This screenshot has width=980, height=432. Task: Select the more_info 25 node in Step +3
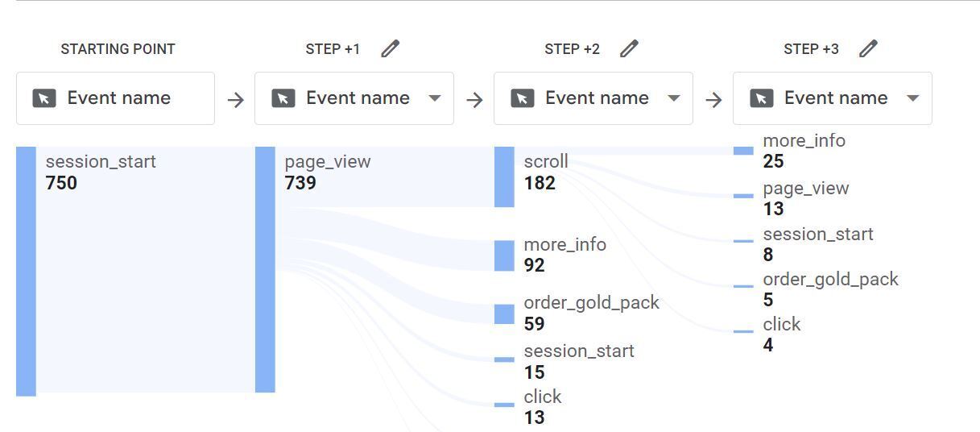[743, 151]
